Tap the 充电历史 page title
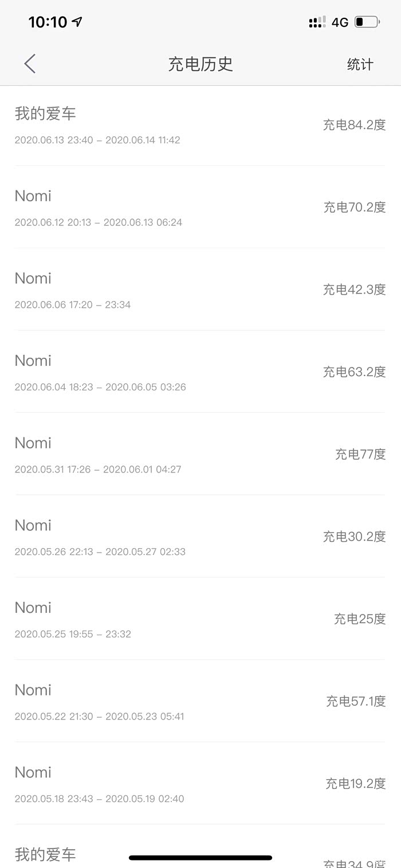 (200, 64)
